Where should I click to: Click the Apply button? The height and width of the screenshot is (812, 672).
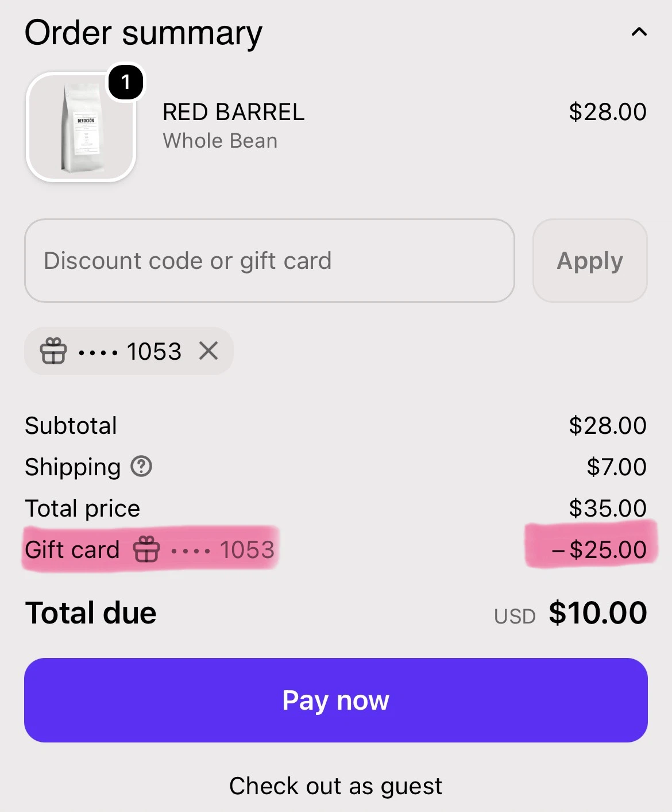[x=590, y=260]
